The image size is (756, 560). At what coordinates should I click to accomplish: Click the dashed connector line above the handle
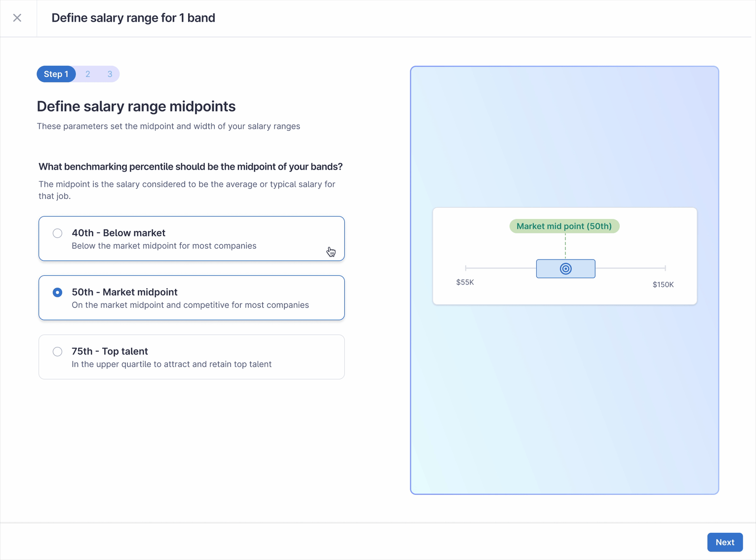[565, 247]
